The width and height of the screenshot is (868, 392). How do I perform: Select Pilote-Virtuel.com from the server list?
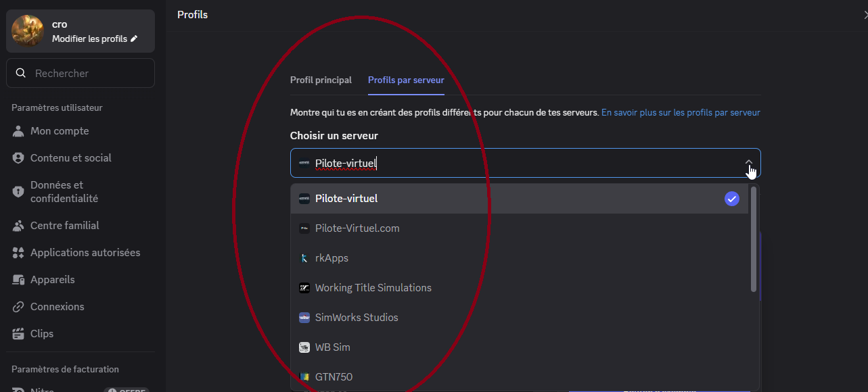357,228
